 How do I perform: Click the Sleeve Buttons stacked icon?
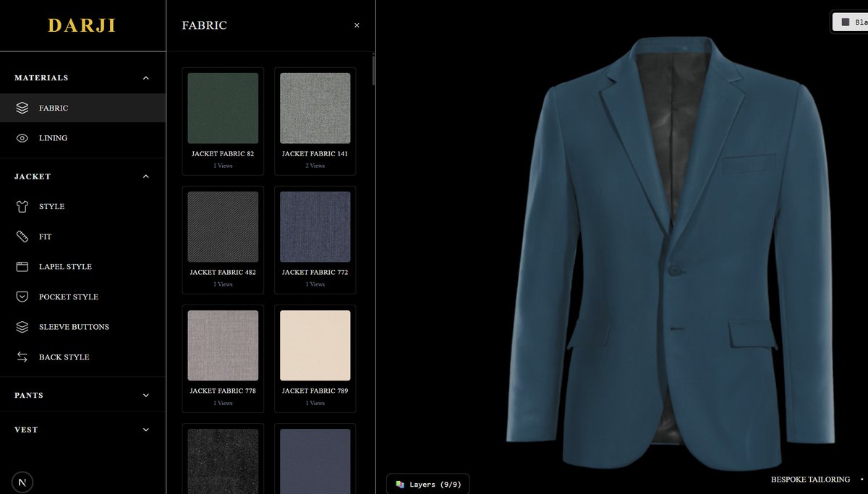(x=22, y=327)
